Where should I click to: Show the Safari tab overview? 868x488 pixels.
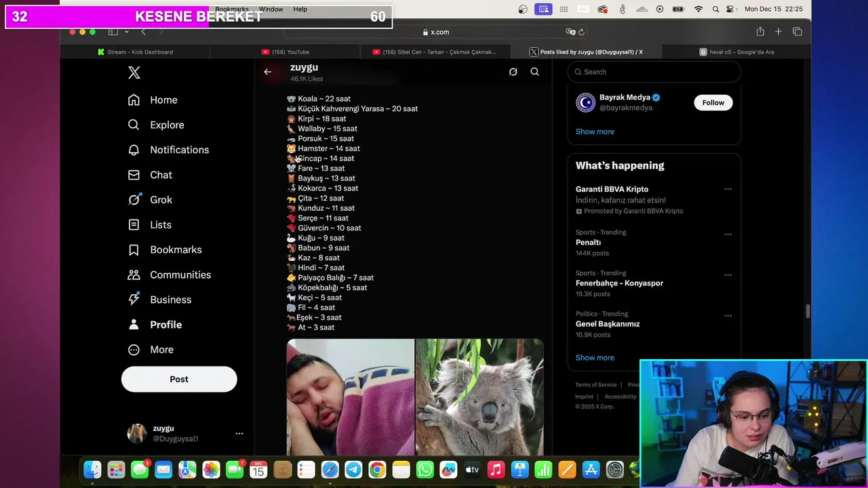797,31
